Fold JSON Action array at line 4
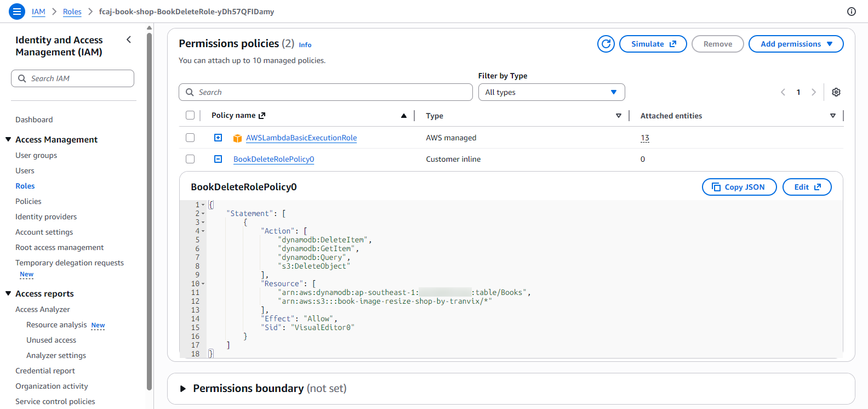The width and height of the screenshot is (868, 409). click(x=203, y=231)
